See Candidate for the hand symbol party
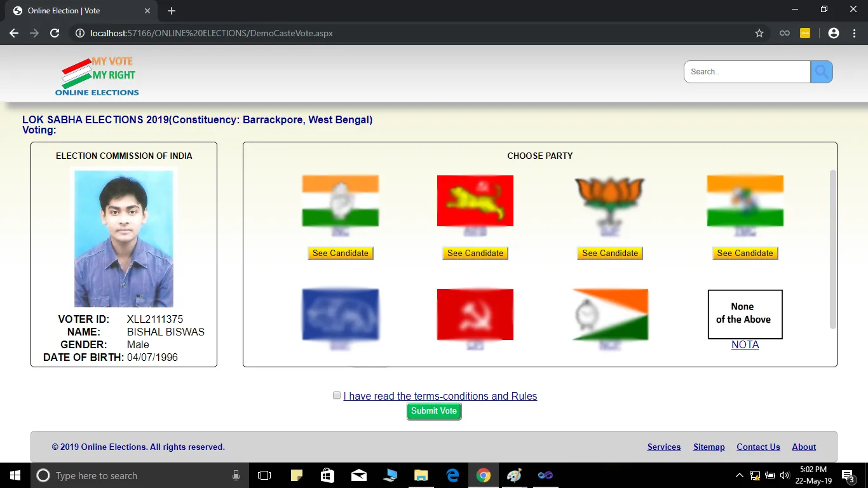868x488 pixels. coord(341,253)
